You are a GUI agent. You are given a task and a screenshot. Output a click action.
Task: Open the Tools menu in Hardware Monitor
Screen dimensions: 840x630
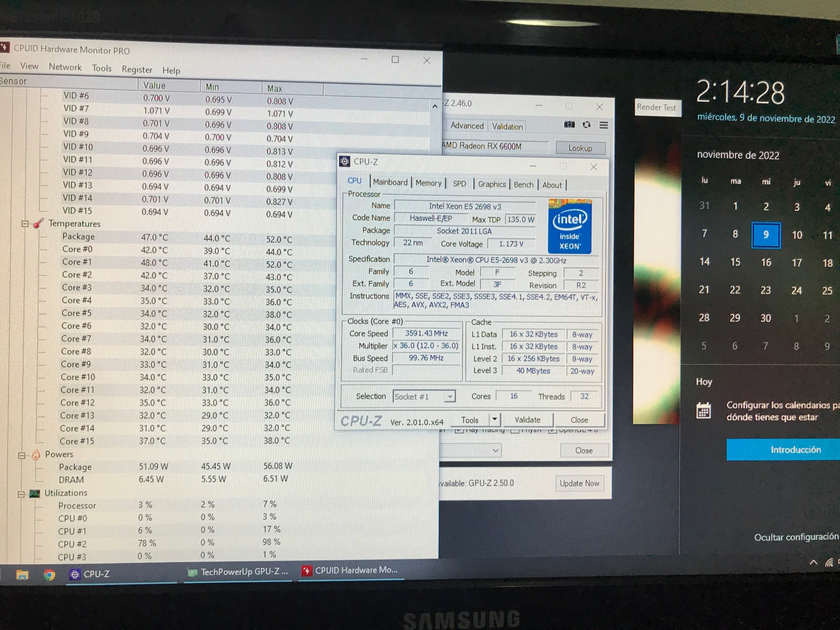[102, 68]
